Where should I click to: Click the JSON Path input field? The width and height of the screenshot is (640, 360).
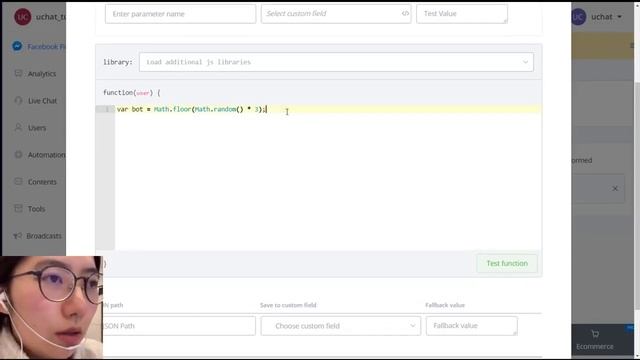click(x=179, y=326)
